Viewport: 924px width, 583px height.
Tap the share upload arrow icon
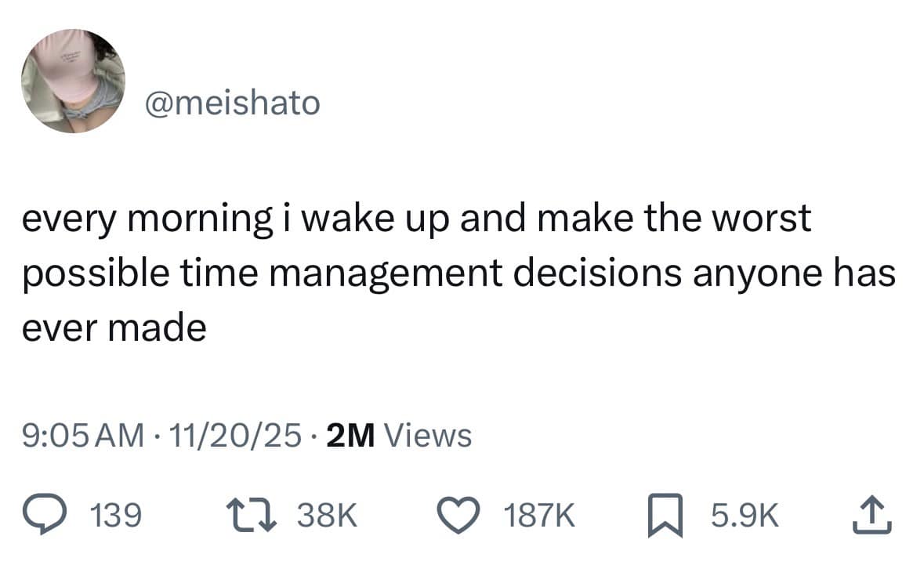[x=873, y=515]
